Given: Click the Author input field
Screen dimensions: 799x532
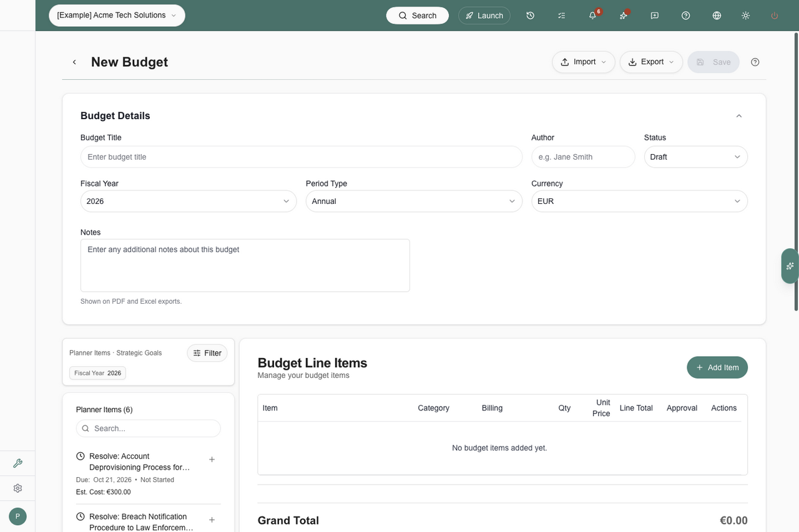Looking at the screenshot, I should point(583,157).
